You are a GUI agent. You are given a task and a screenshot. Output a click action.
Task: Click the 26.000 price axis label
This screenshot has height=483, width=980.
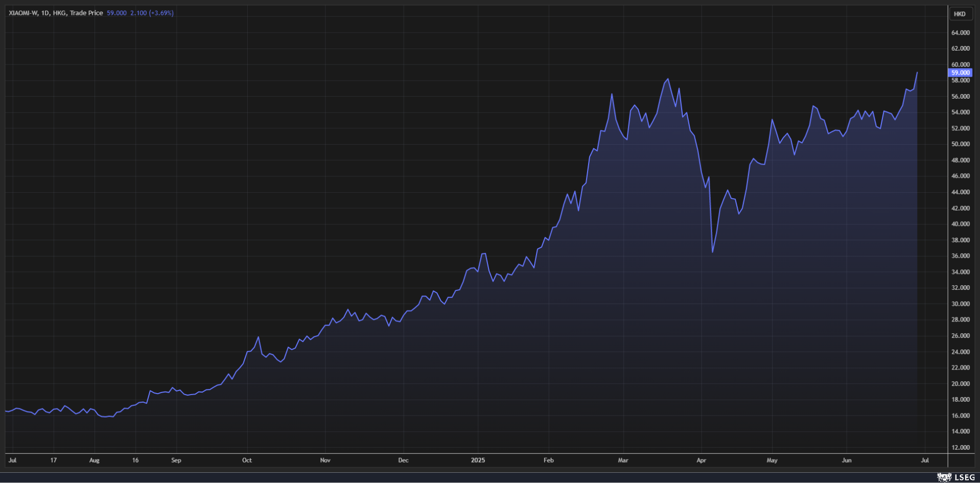[960, 336]
